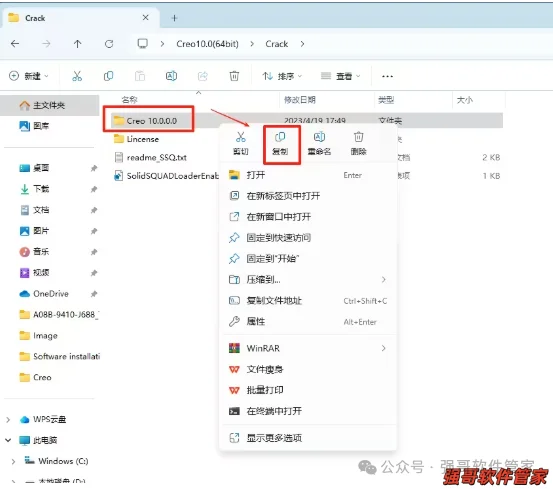
Task: Click the chevron after the PC icon in the address bar
Action: click(162, 44)
